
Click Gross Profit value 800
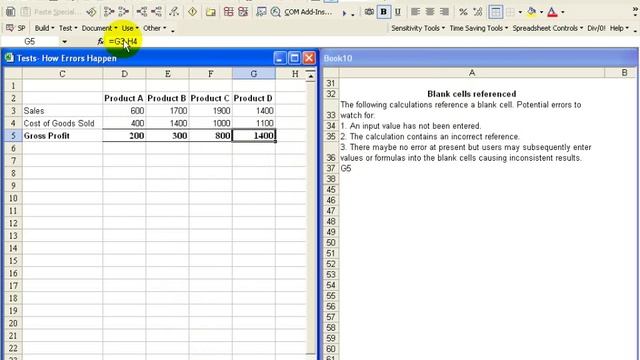pyautogui.click(x=211, y=136)
